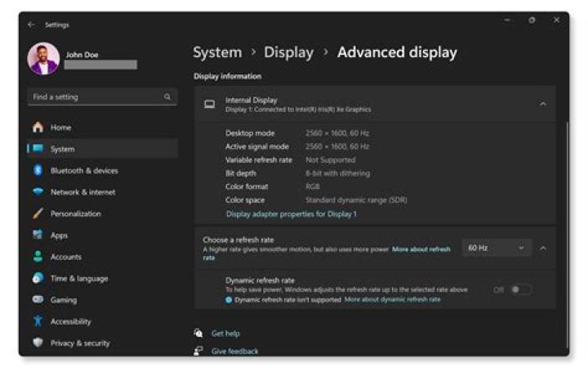This screenshot has height=368, width=588.
Task: Click the Give feedback link
Action: 234,352
